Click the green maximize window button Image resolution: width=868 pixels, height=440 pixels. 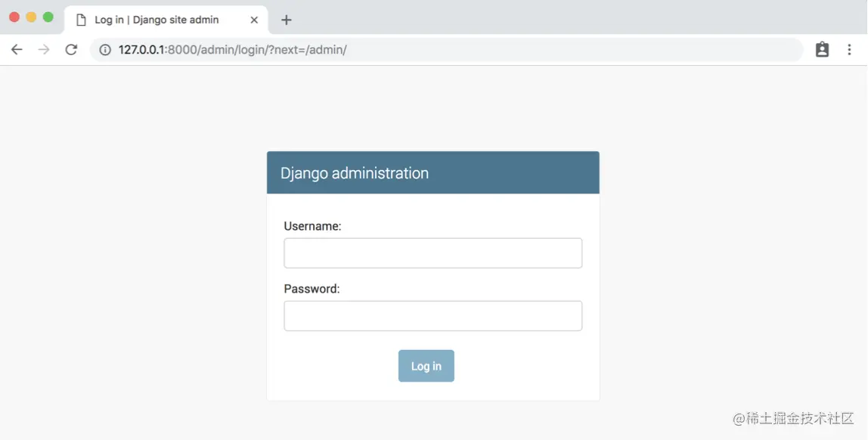pos(48,17)
